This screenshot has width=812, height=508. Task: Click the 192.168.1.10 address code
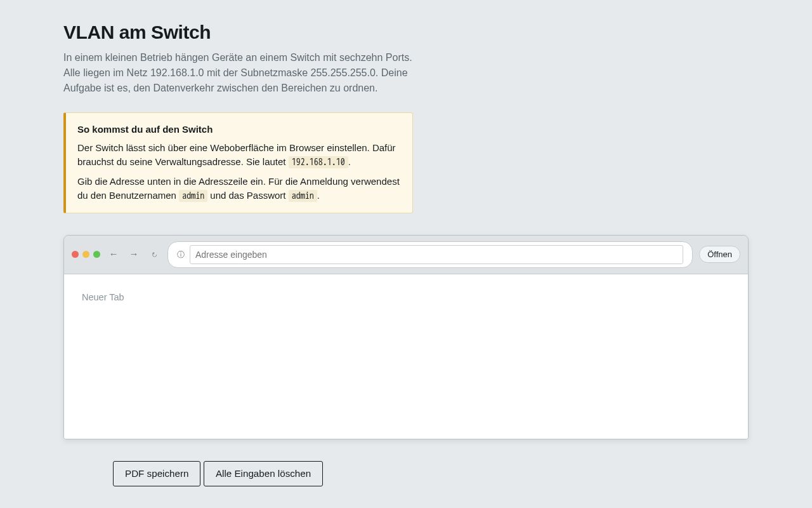[x=318, y=162]
